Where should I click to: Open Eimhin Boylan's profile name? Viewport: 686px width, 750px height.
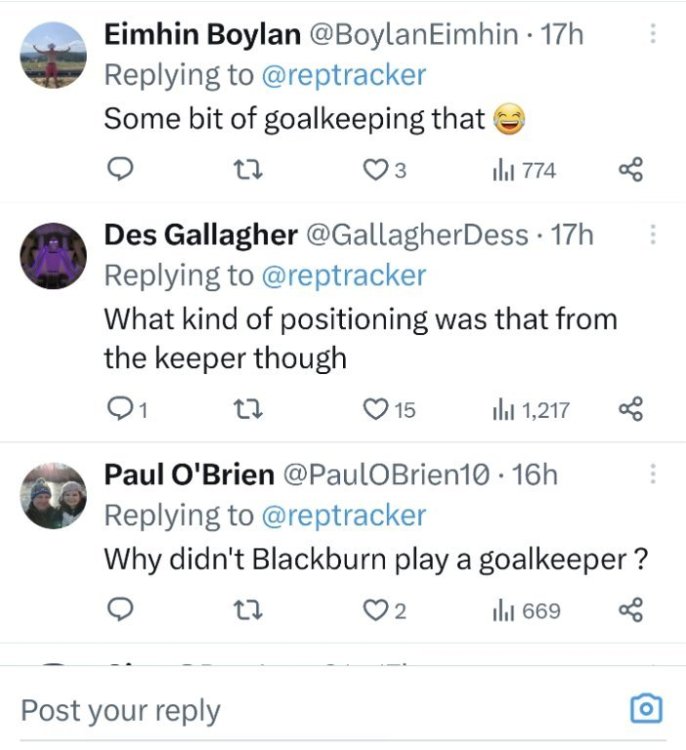[202, 35]
